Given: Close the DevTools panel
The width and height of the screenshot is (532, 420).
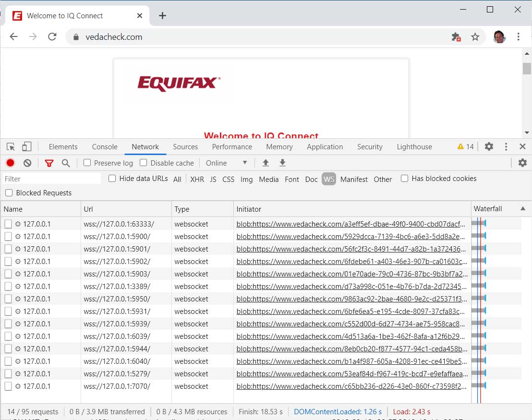Looking at the screenshot, I should pos(522,146).
